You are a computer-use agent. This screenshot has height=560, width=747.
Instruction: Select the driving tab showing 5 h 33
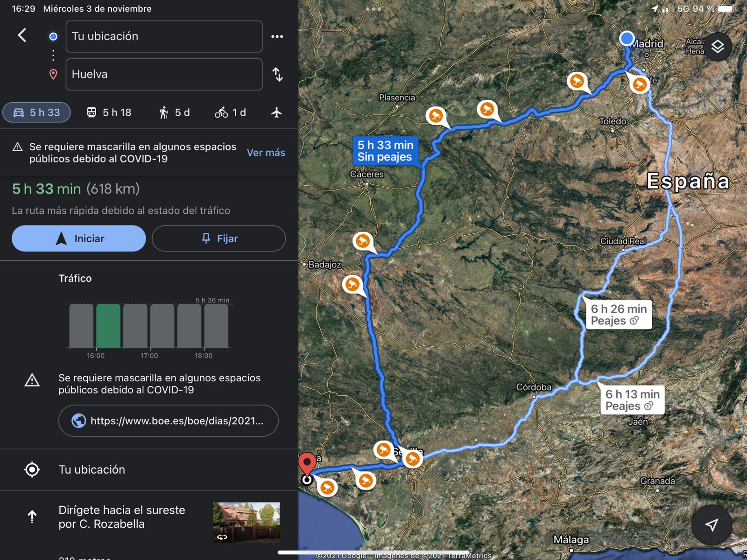[x=37, y=112]
